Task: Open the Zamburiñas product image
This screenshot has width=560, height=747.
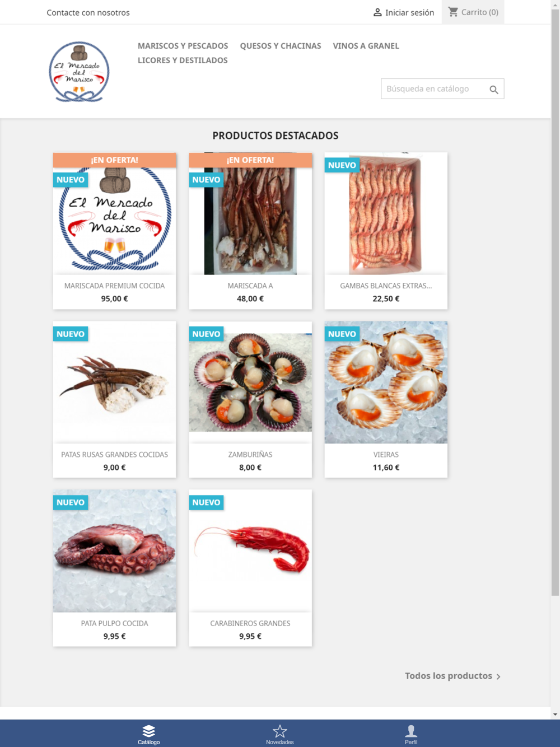Action: [x=250, y=382]
